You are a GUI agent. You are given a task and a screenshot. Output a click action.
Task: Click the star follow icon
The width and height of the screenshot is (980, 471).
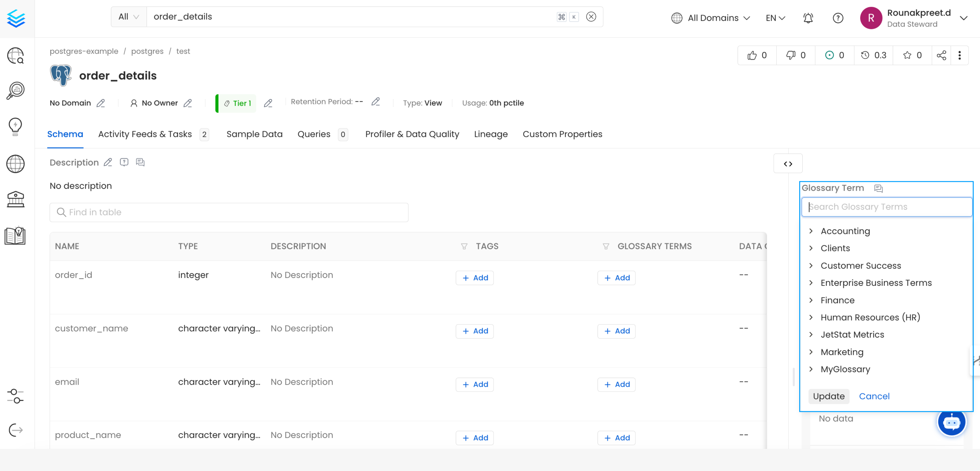point(907,55)
